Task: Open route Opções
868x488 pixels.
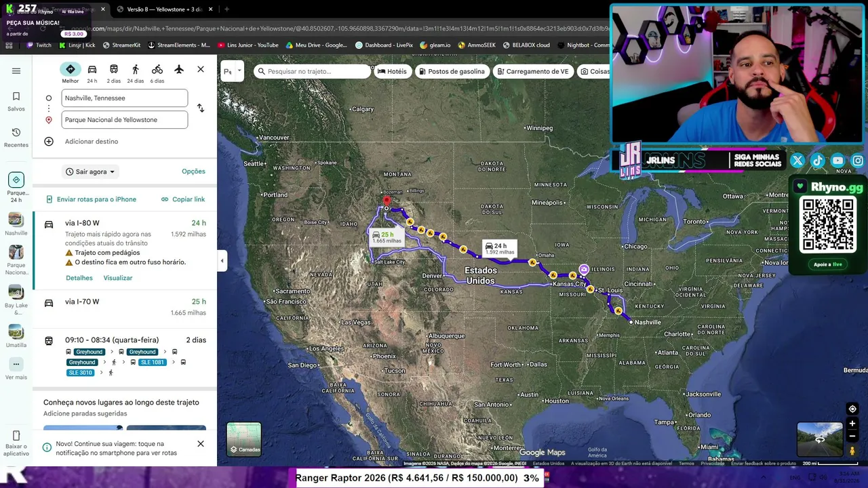Action: tap(193, 171)
